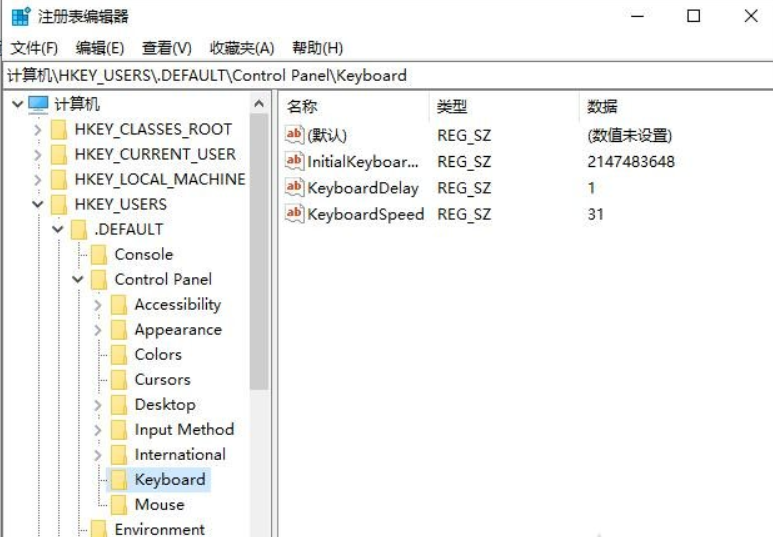This screenshot has height=537, width=773.
Task: Click the HKEY_LOCAL_MACHINE folder icon
Action: pyautogui.click(x=58, y=179)
